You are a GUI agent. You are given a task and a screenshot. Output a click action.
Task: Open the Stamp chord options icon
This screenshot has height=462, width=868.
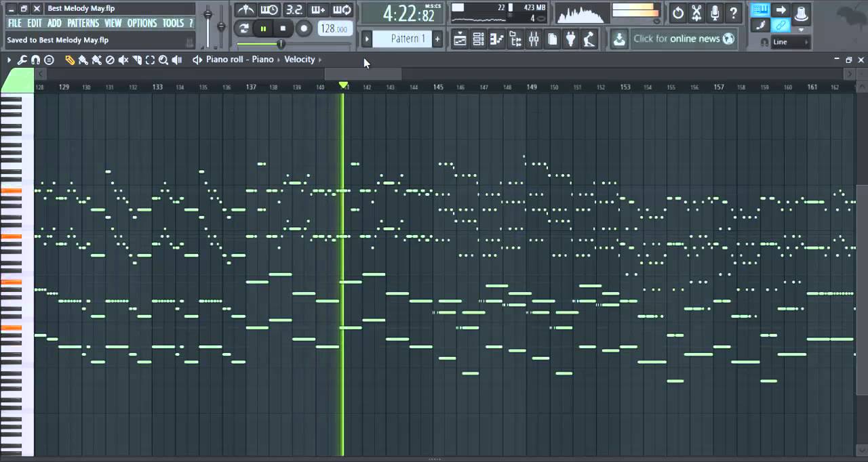click(x=49, y=60)
